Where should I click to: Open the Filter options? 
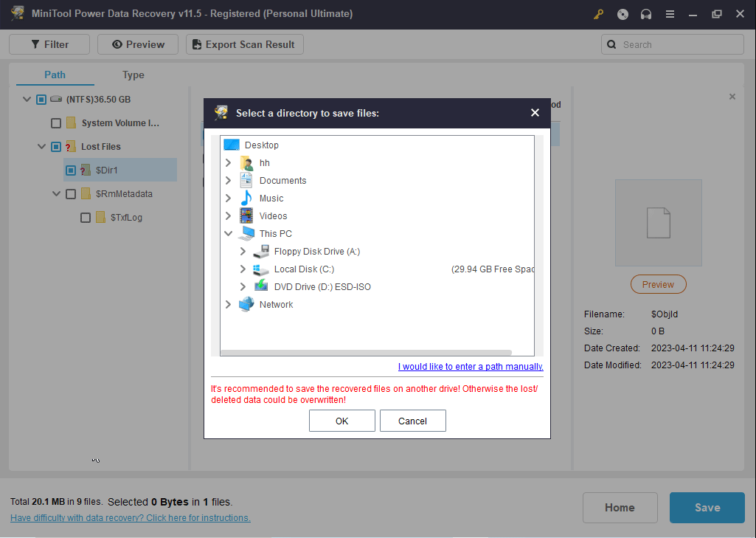point(49,44)
